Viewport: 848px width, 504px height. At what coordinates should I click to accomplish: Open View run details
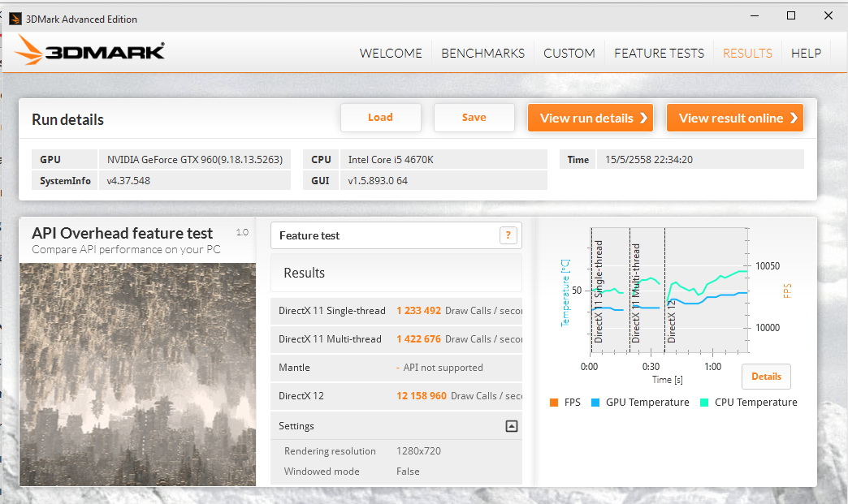[x=591, y=118]
